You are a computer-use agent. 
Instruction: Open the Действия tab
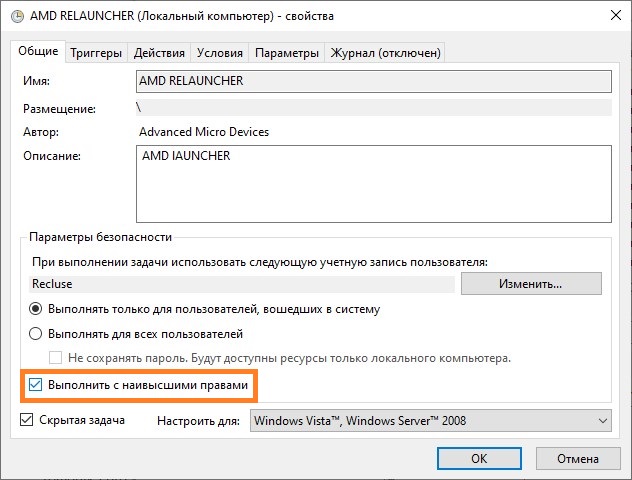[x=159, y=53]
